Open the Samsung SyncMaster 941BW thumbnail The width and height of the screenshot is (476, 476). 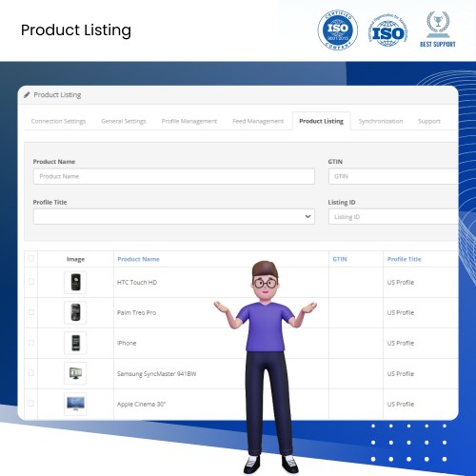pos(75,373)
